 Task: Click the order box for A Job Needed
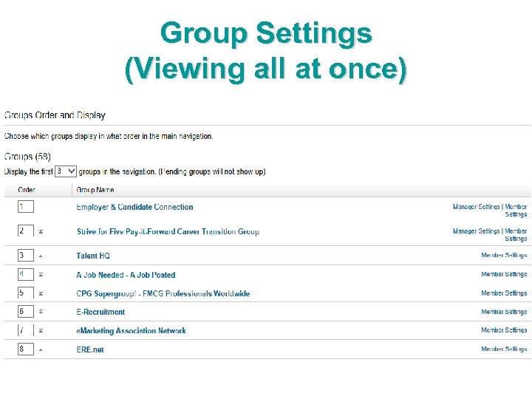pyautogui.click(x=26, y=274)
